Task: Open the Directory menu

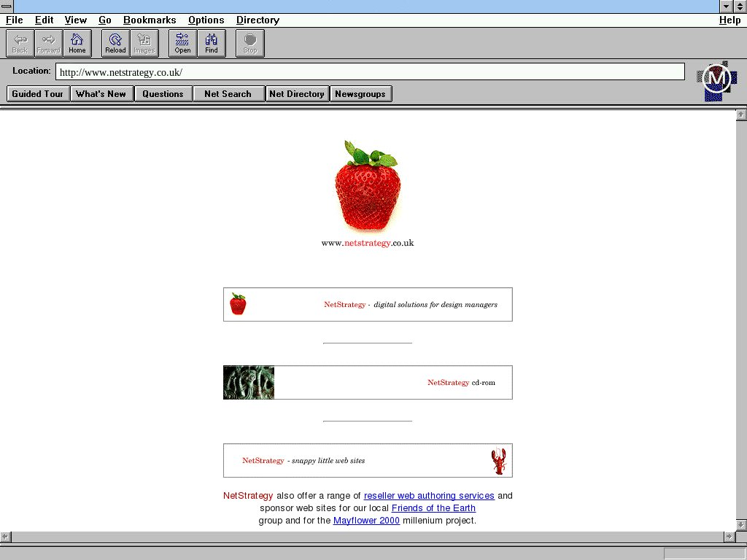Action: pos(258,20)
